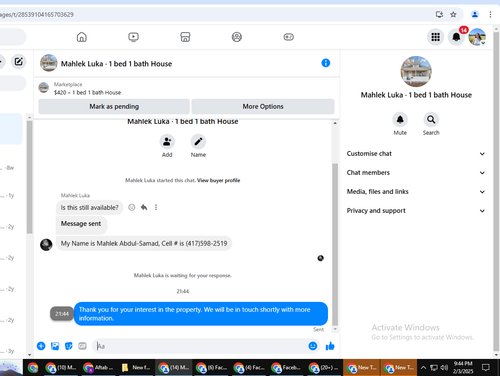Switch to '(10) M...' Chrome taskbar window
Image resolution: width=500 pixels, height=376 pixels.
click(x=61, y=368)
